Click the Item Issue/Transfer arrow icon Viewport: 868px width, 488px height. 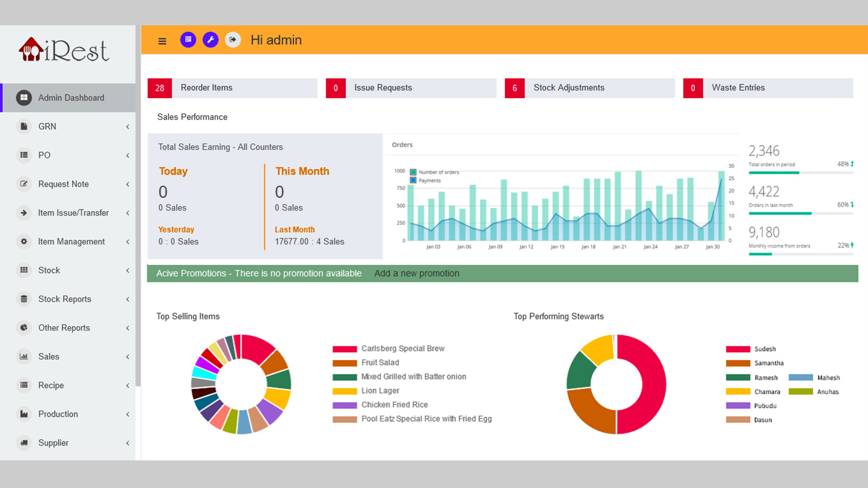click(x=24, y=213)
